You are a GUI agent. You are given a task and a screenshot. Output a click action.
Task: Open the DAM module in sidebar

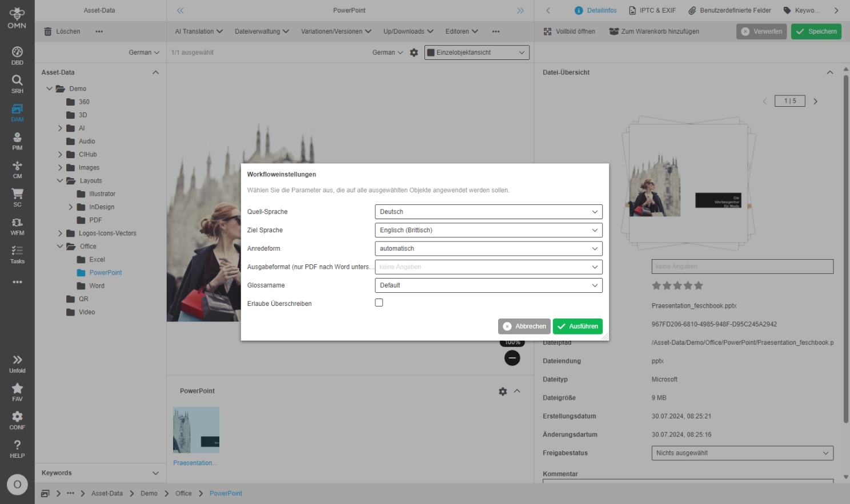(x=17, y=112)
